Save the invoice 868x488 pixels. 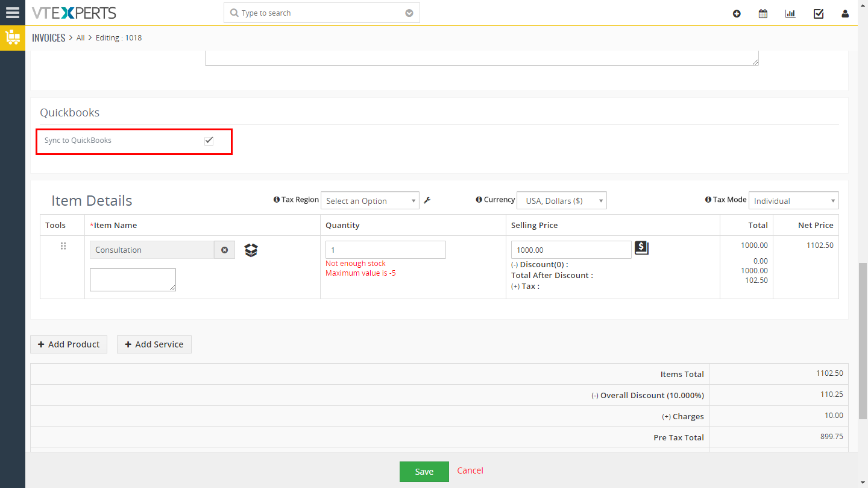pyautogui.click(x=424, y=472)
